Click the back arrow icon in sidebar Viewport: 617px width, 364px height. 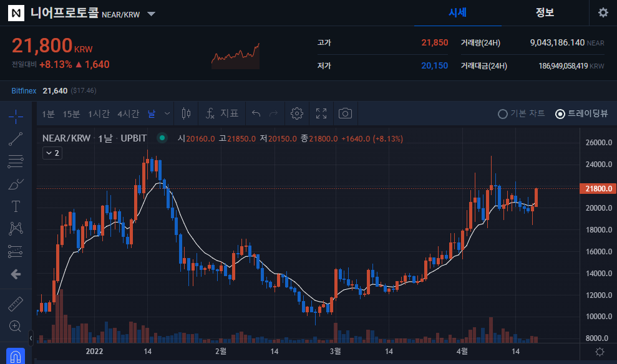click(x=16, y=274)
